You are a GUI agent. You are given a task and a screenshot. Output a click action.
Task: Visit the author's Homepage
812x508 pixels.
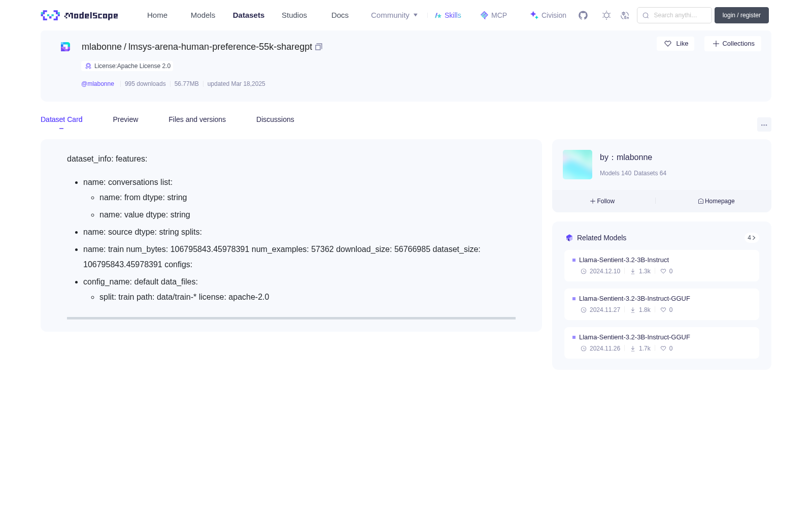tap(716, 201)
